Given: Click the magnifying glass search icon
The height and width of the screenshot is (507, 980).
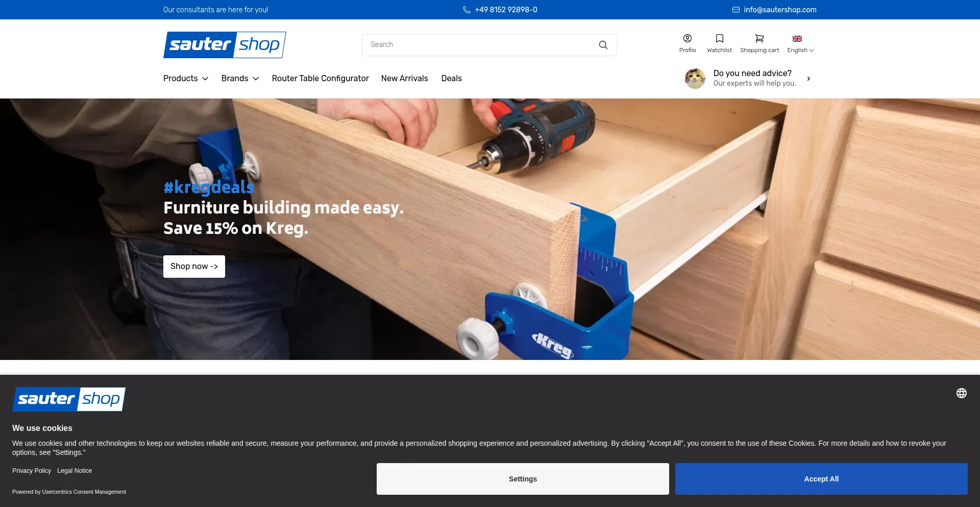Looking at the screenshot, I should pyautogui.click(x=603, y=45).
